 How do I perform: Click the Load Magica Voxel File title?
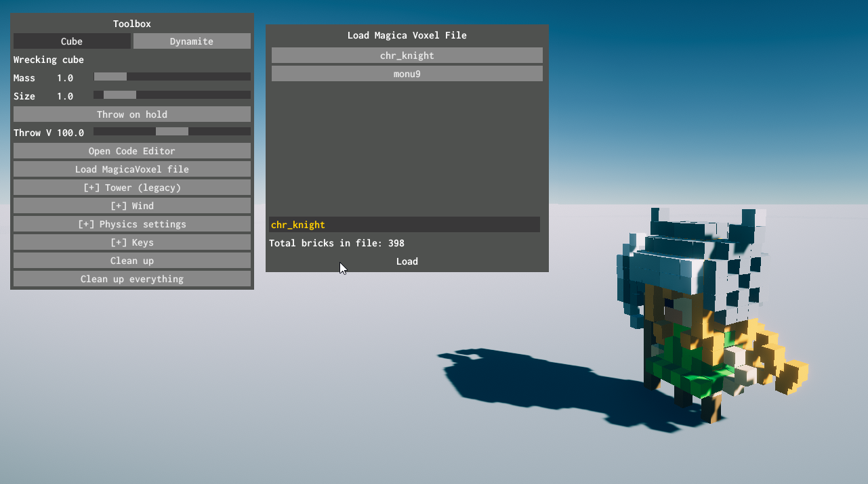[x=407, y=35]
